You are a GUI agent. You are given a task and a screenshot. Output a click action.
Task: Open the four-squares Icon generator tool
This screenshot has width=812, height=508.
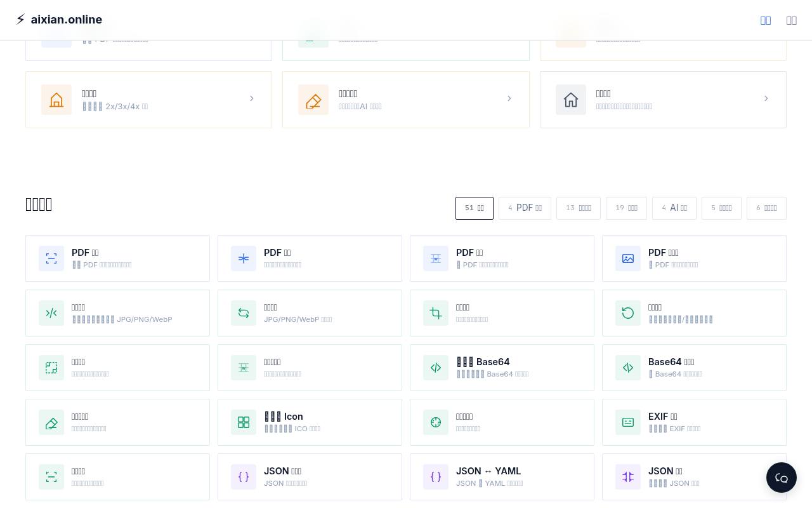click(x=310, y=422)
